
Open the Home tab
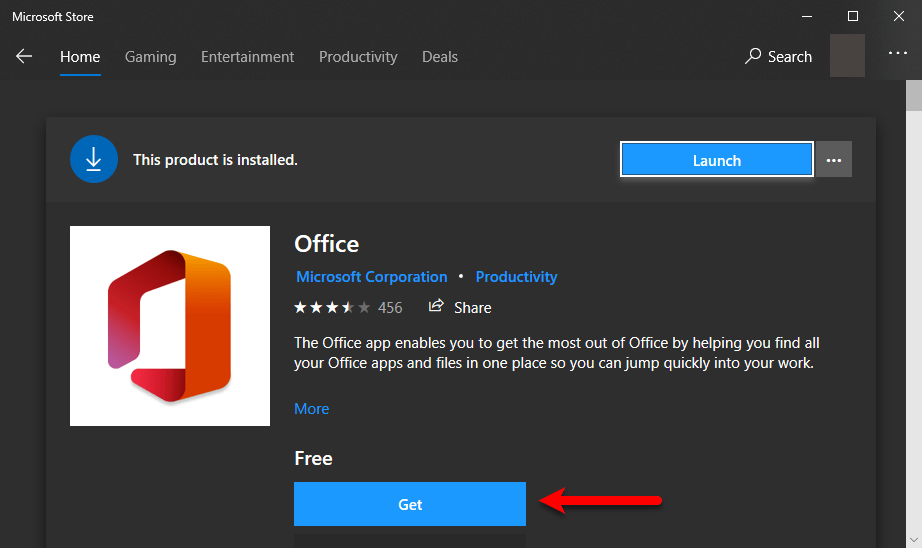coord(80,57)
